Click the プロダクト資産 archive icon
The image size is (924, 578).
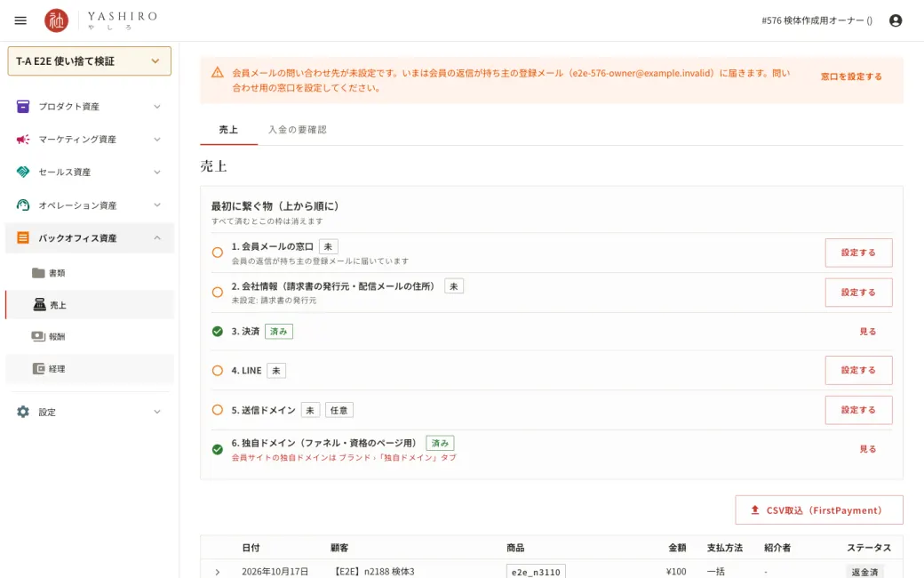pos(23,106)
